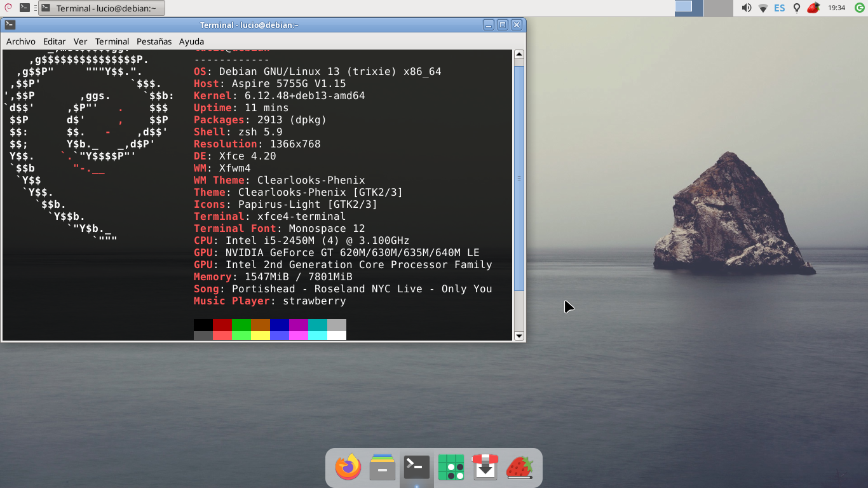Click the 'Shell: zsh 5.9' line
The width and height of the screenshot is (868, 488).
pyautogui.click(x=238, y=132)
